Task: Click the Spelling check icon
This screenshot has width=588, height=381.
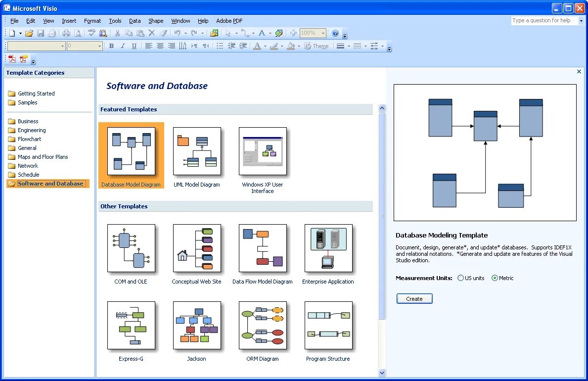Action: (91, 33)
